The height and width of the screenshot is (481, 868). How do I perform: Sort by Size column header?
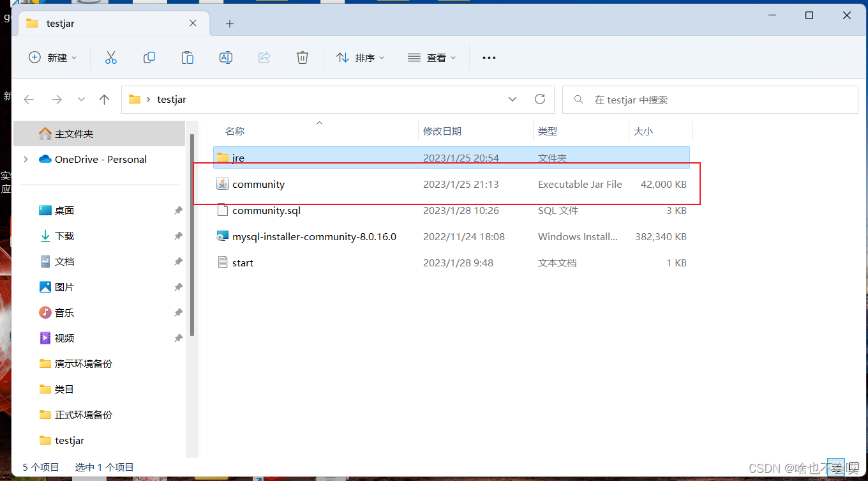[643, 131]
